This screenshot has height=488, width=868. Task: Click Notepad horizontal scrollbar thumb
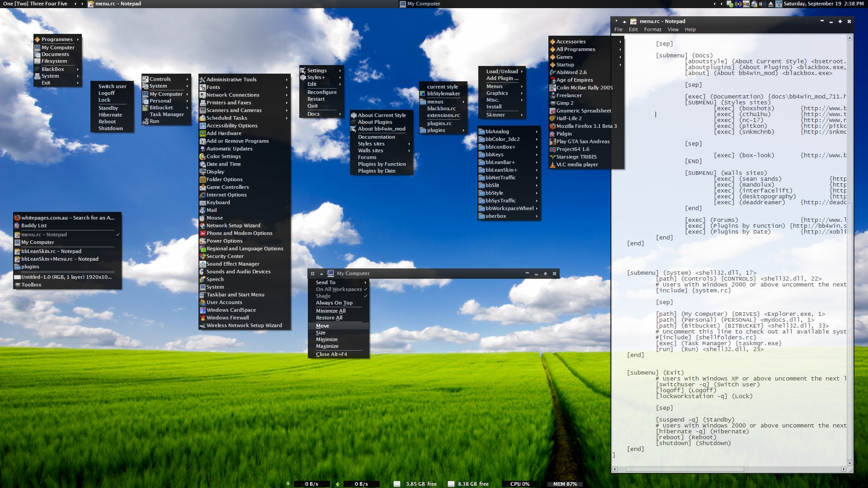(684, 469)
